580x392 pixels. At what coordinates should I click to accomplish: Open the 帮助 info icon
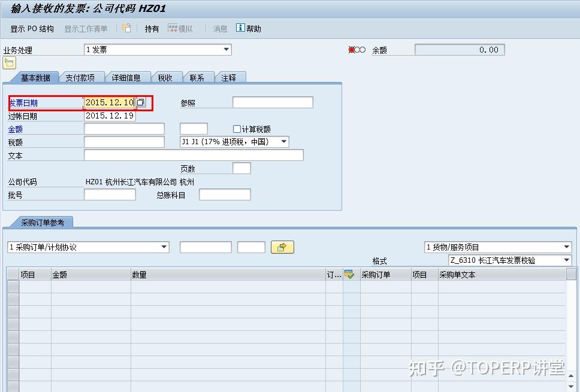[240, 28]
